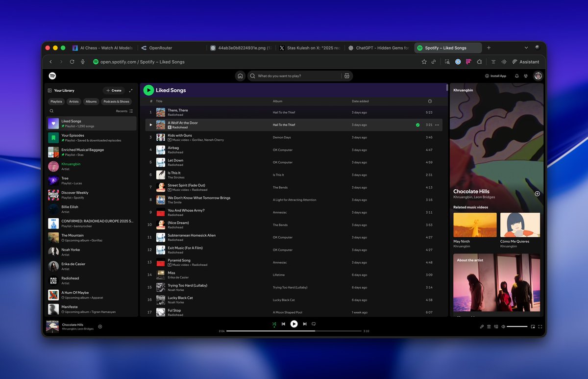Click the play arrow on A Wolf At the Door row
Image resolution: width=588 pixels, height=379 pixels.
(x=151, y=125)
